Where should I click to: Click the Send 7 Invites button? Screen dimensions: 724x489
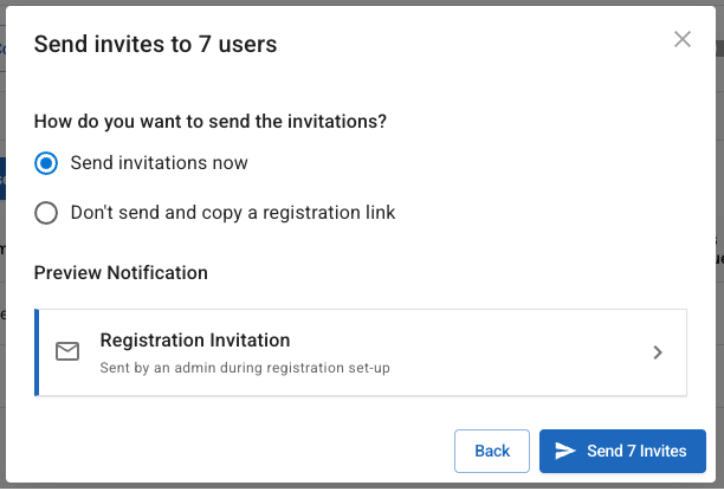[622, 451]
